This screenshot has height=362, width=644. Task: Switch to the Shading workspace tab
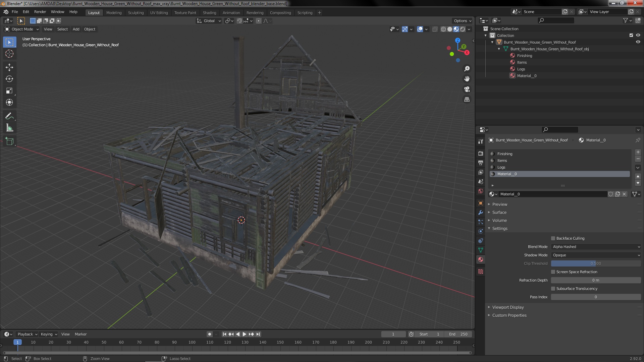click(x=209, y=12)
